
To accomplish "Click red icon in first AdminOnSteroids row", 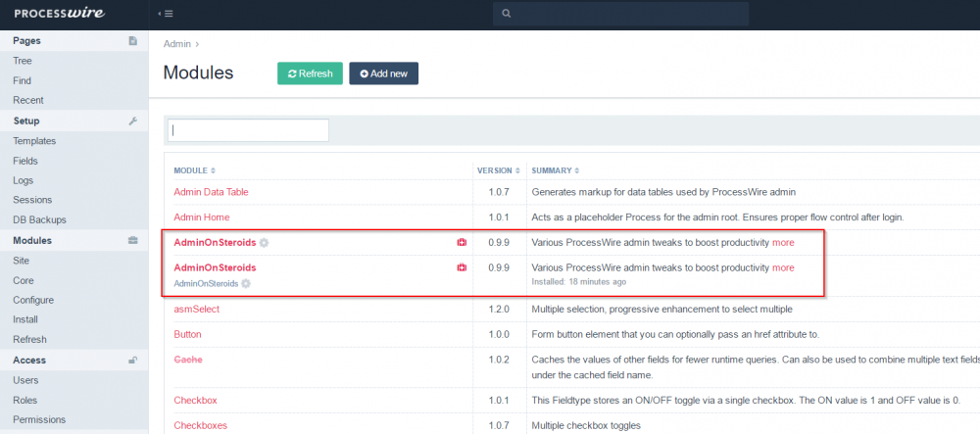I will tap(461, 242).
